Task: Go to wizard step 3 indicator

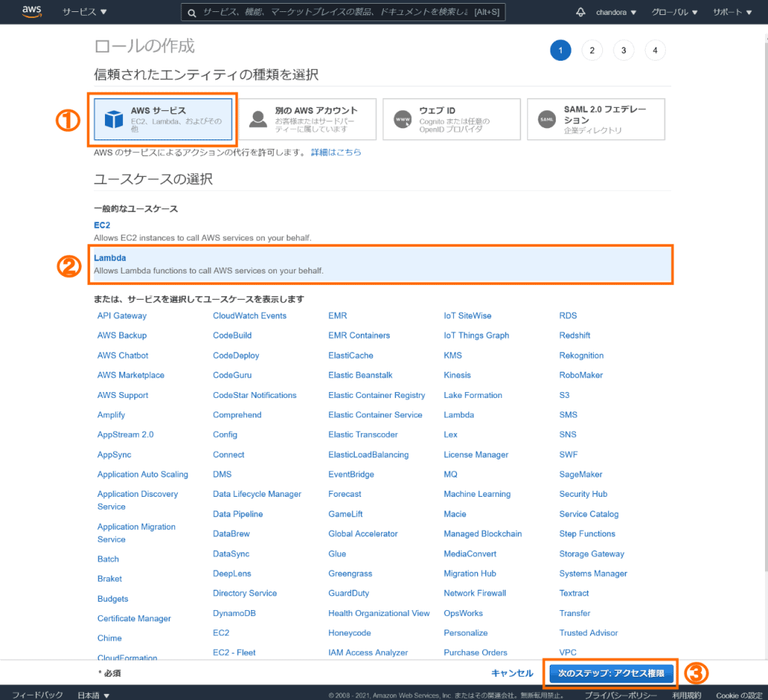Action: coord(623,50)
